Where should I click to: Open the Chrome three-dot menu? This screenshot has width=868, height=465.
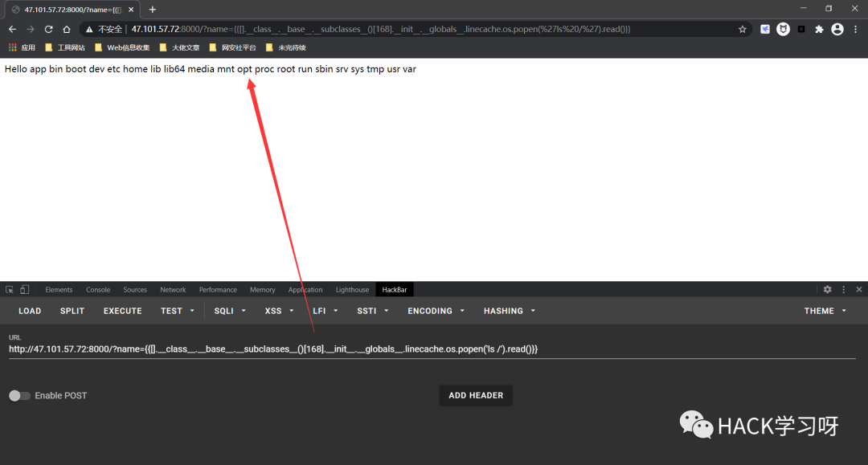(856, 29)
